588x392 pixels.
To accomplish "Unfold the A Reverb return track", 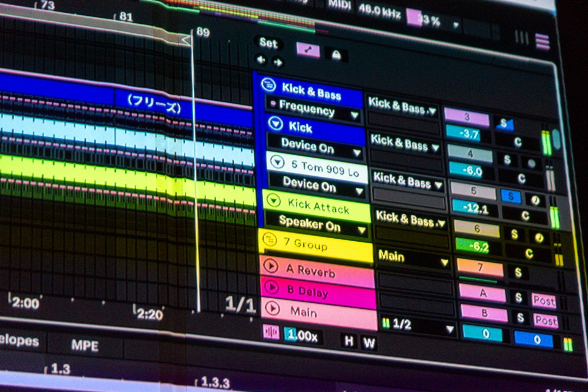I will coord(271,266).
